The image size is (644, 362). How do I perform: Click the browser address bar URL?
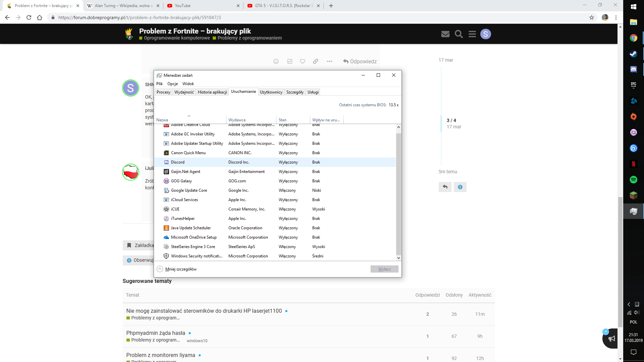pos(140,17)
